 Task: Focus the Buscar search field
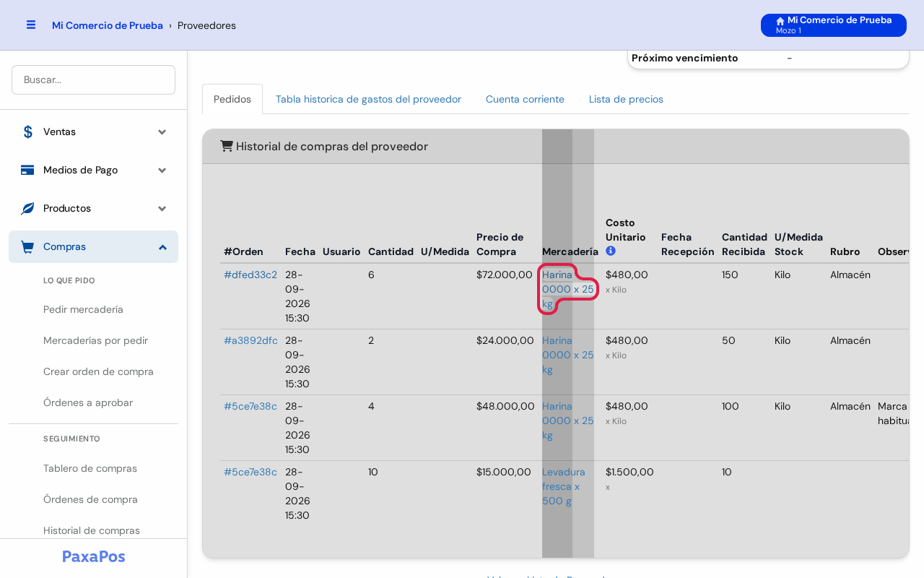[93, 79]
